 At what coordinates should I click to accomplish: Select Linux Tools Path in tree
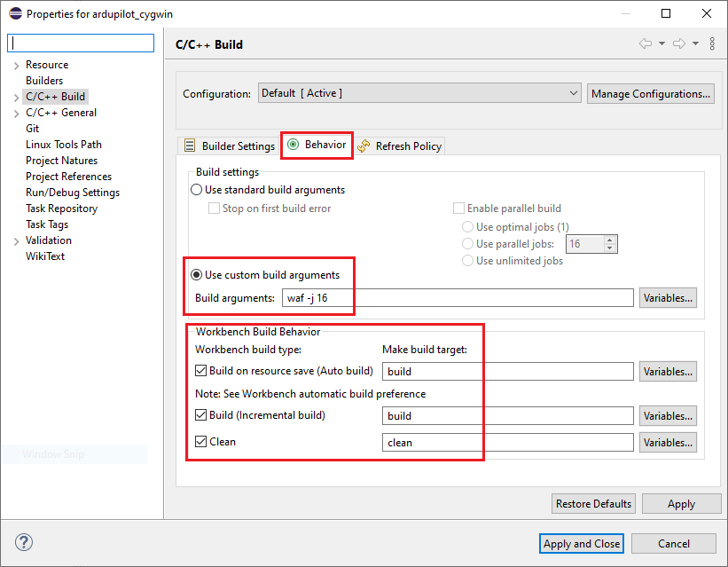pos(63,145)
